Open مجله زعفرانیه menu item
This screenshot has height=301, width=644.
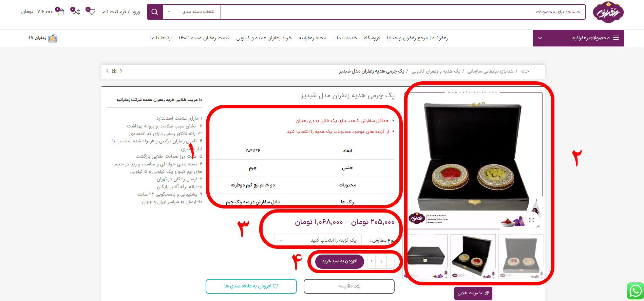(x=312, y=38)
